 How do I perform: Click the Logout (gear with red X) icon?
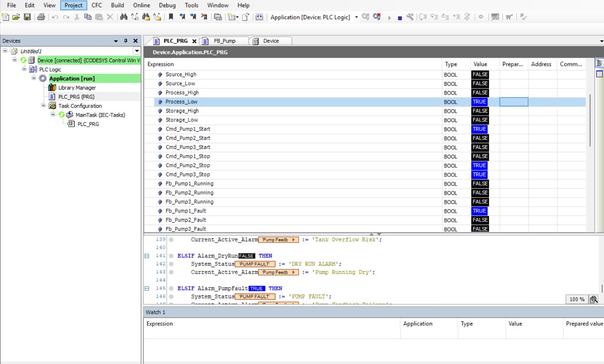(377, 17)
